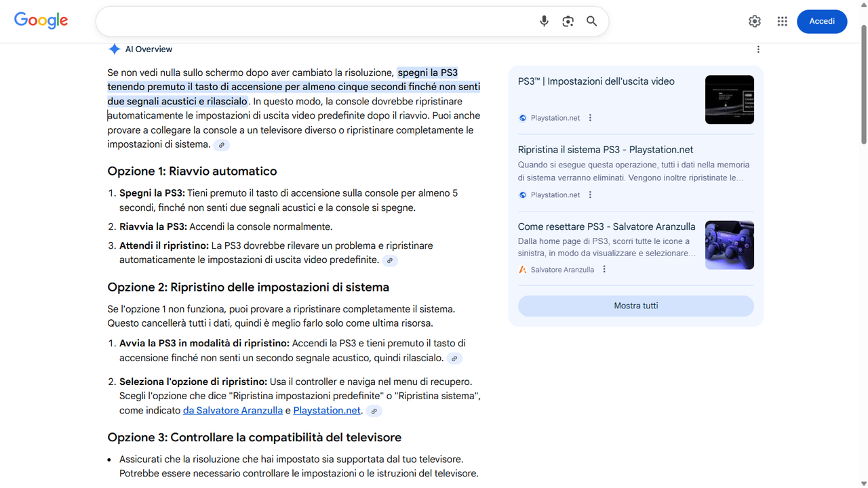Open options for 'Ripristina il sistema PS3' source
This screenshot has width=868, height=488.
point(590,195)
